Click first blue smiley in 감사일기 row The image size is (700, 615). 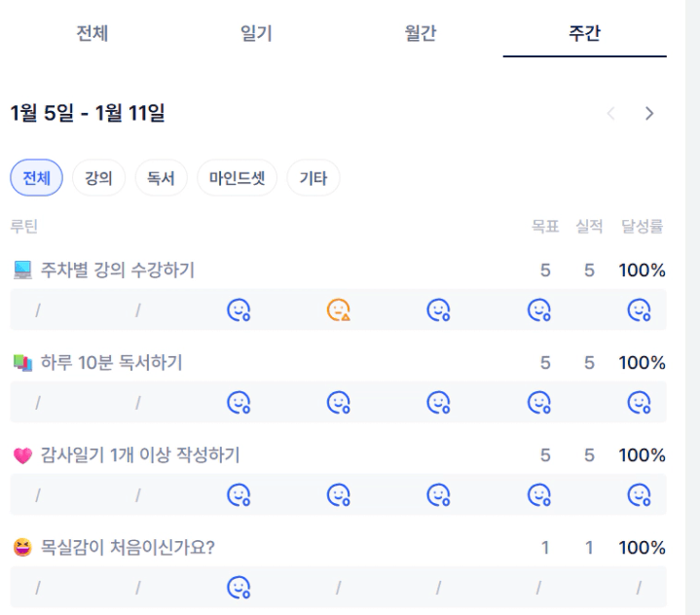(x=238, y=494)
